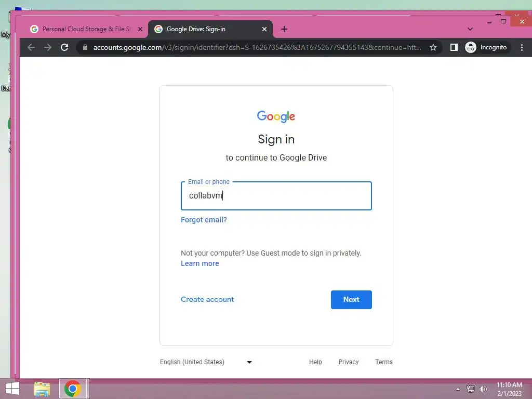Click the Forgot email? link
The width and height of the screenshot is (532, 399).
pos(204,220)
